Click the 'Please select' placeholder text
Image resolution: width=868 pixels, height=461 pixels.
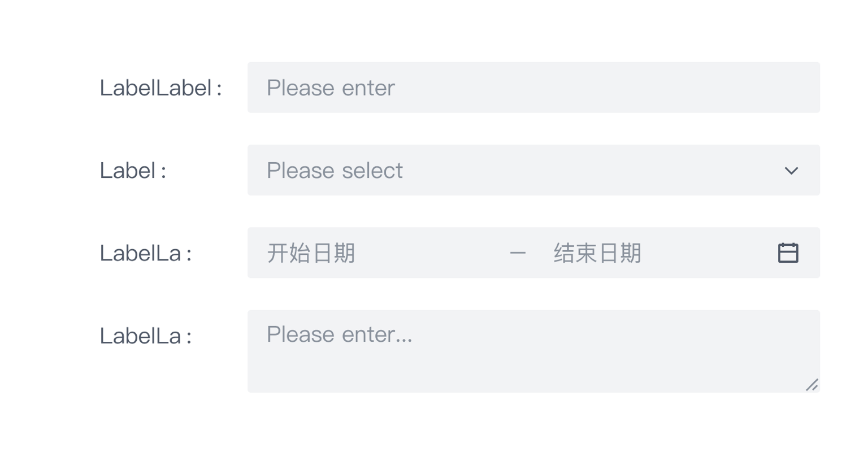[x=335, y=171]
